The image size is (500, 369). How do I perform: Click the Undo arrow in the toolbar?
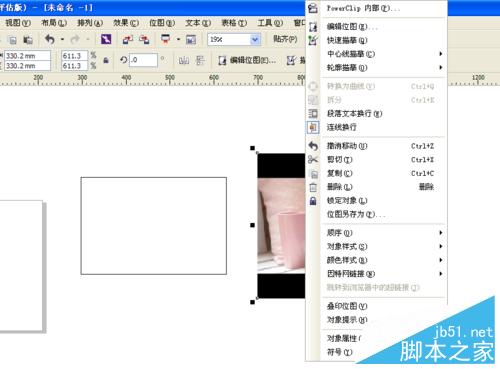[50, 39]
